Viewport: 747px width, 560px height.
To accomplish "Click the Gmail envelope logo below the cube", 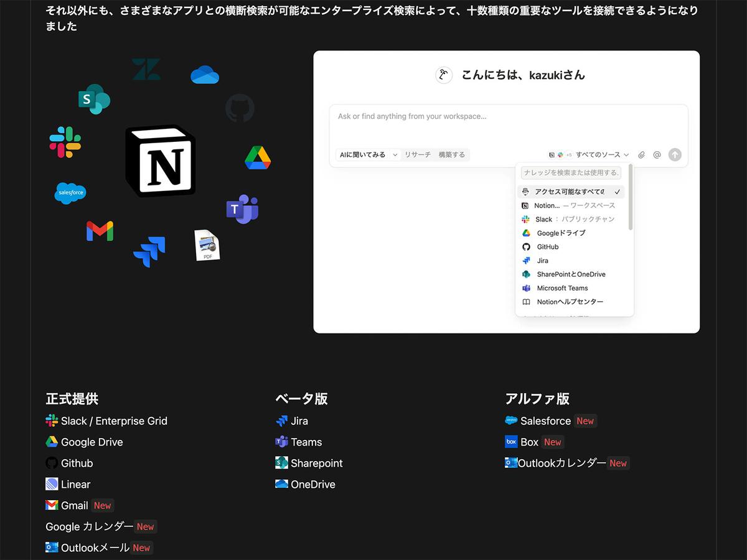I will point(100,231).
